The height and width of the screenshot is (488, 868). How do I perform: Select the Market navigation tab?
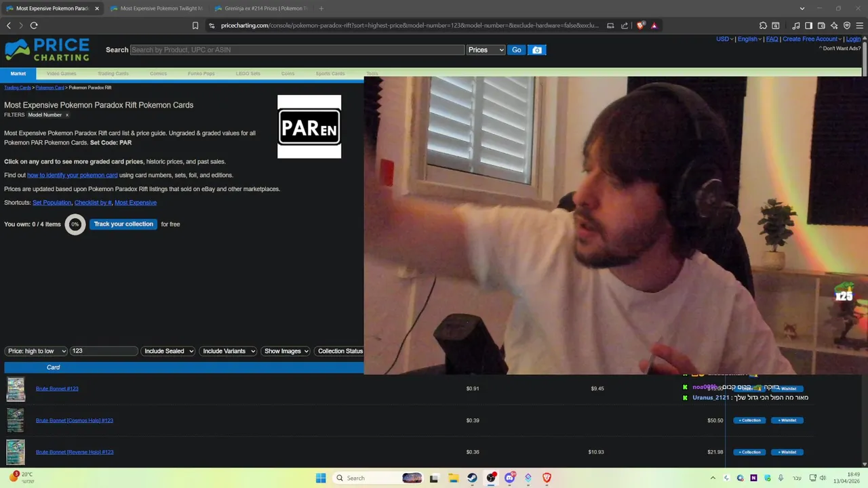(x=18, y=73)
